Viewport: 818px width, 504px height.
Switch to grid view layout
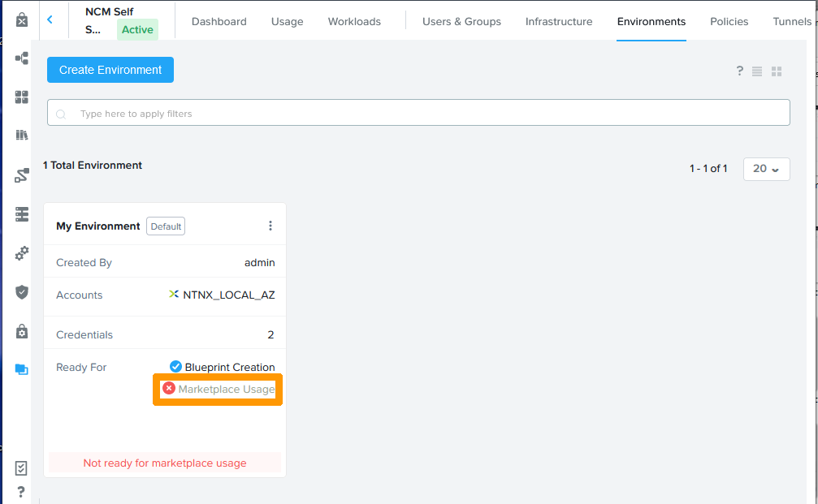776,71
